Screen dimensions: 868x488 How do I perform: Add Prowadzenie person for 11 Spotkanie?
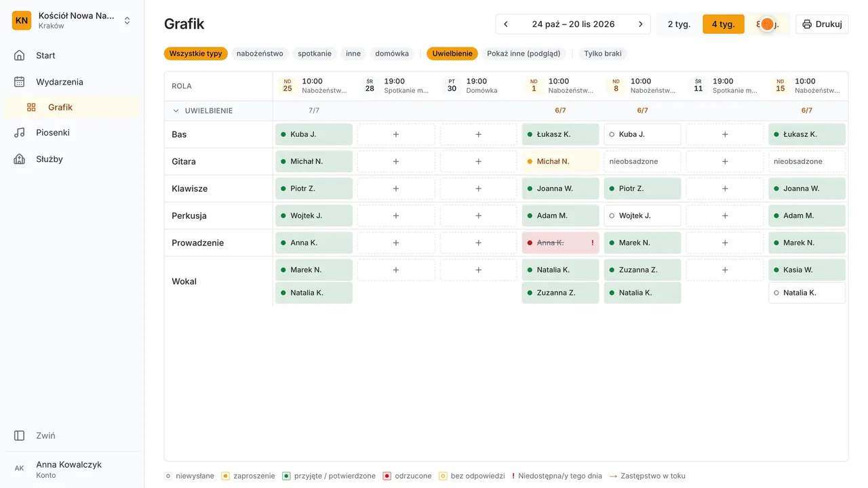(x=725, y=243)
